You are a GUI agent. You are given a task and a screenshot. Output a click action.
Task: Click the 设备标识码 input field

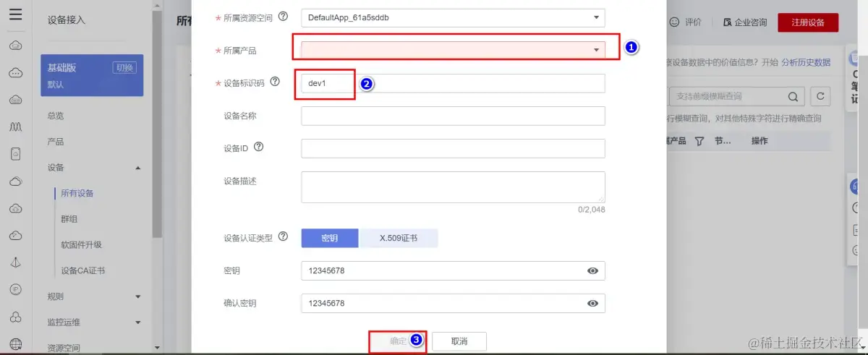coord(453,83)
